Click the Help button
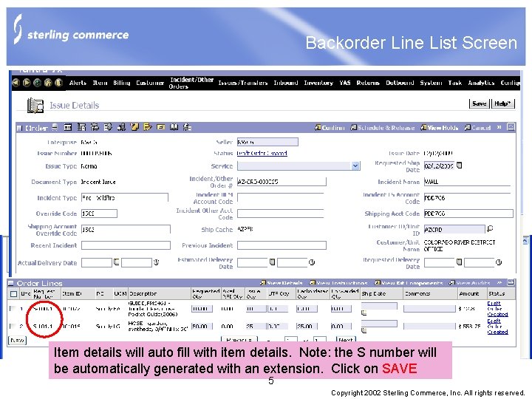 503,103
